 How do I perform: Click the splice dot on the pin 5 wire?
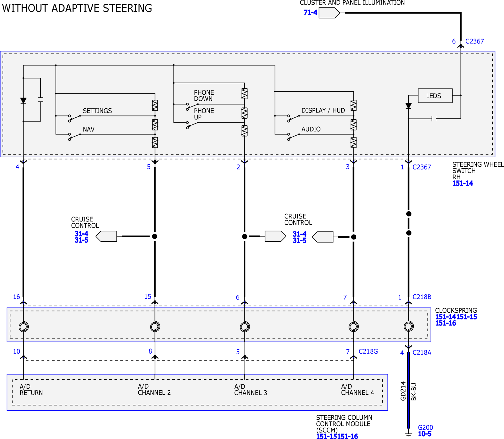(x=155, y=236)
